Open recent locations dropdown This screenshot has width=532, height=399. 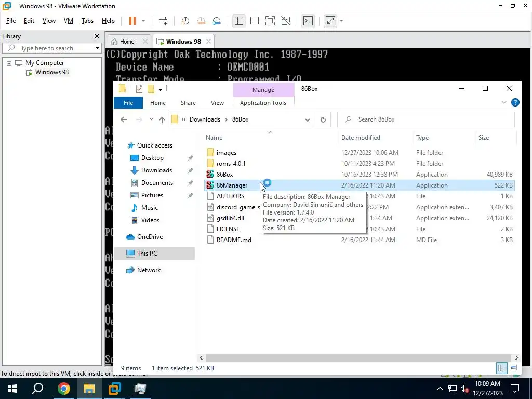[x=151, y=119]
